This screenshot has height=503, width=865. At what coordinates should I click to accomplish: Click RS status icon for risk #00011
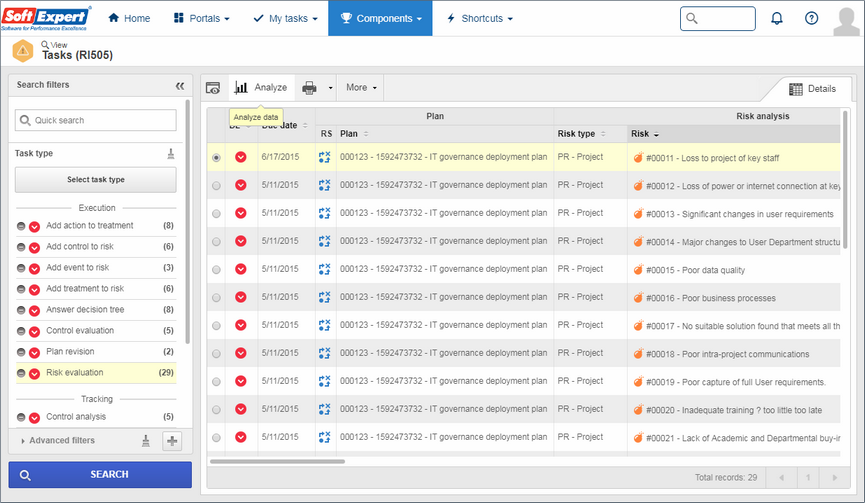324,157
